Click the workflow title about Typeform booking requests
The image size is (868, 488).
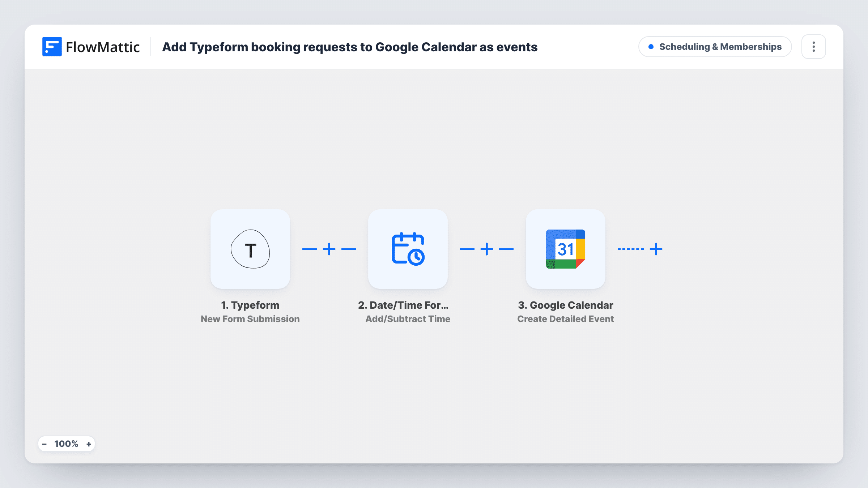tap(350, 47)
